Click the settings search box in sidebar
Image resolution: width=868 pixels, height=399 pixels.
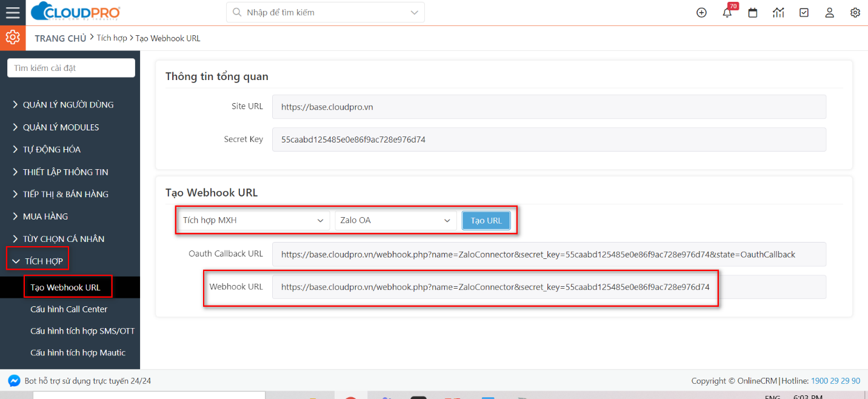[x=71, y=68]
